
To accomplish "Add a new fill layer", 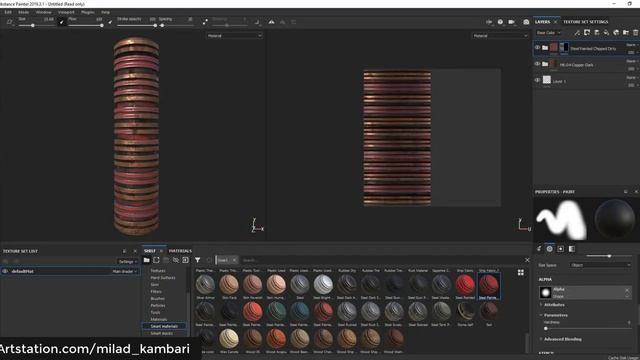I will coord(606,33).
